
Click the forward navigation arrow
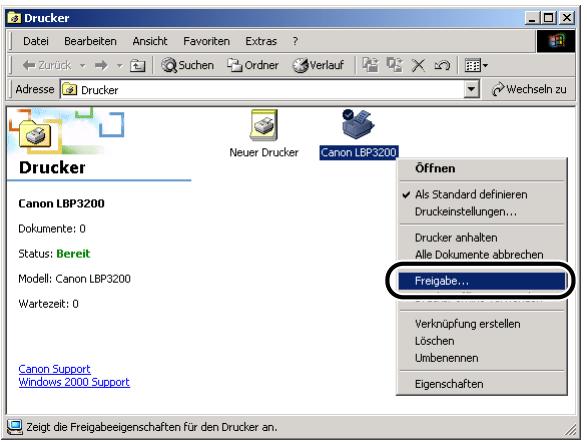(101, 65)
